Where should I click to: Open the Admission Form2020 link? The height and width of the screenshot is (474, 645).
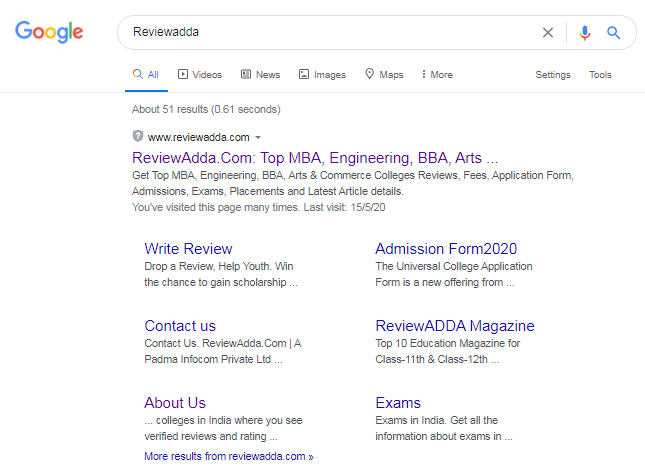446,249
